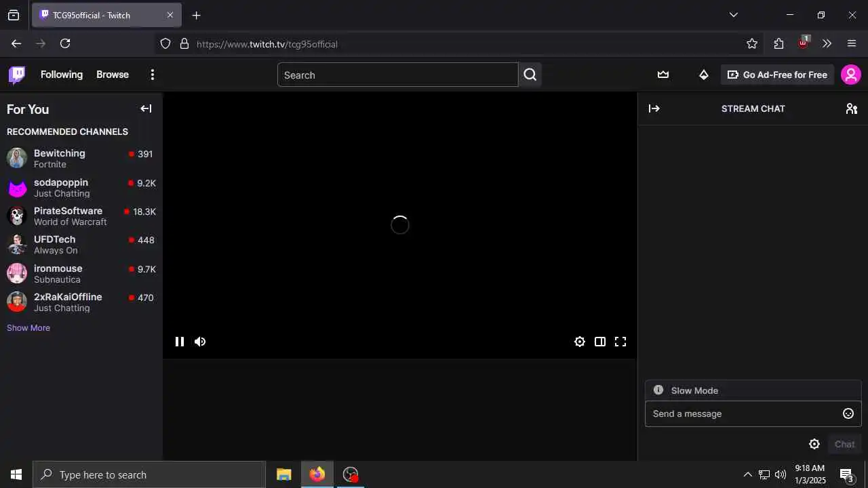Open File Explorer from taskbar

284,474
